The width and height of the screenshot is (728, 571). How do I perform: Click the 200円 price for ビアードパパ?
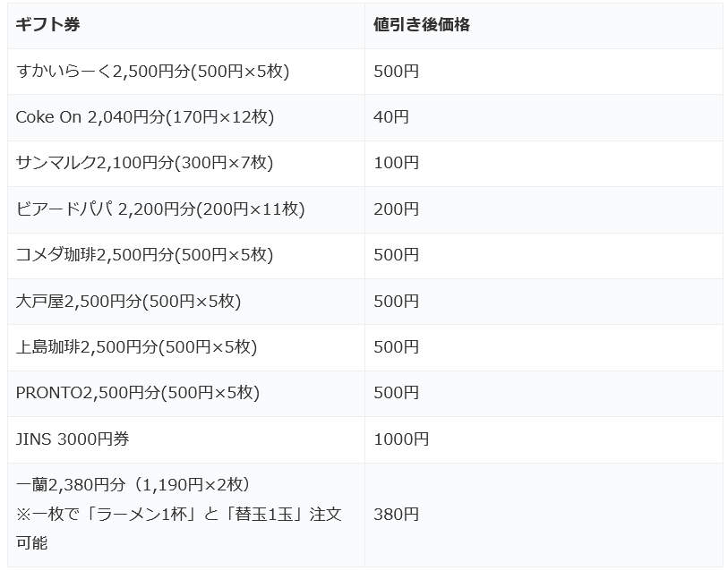[x=396, y=209]
